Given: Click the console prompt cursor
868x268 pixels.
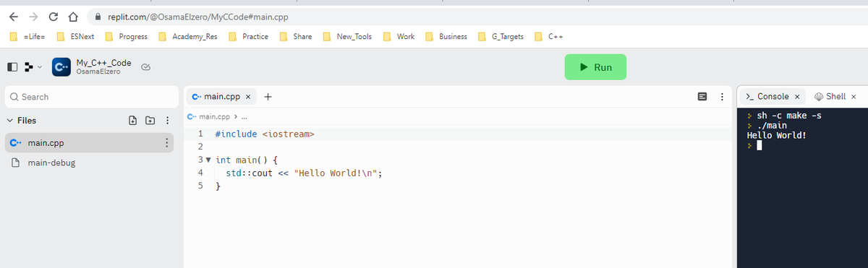Looking at the screenshot, I should pyautogui.click(x=760, y=146).
